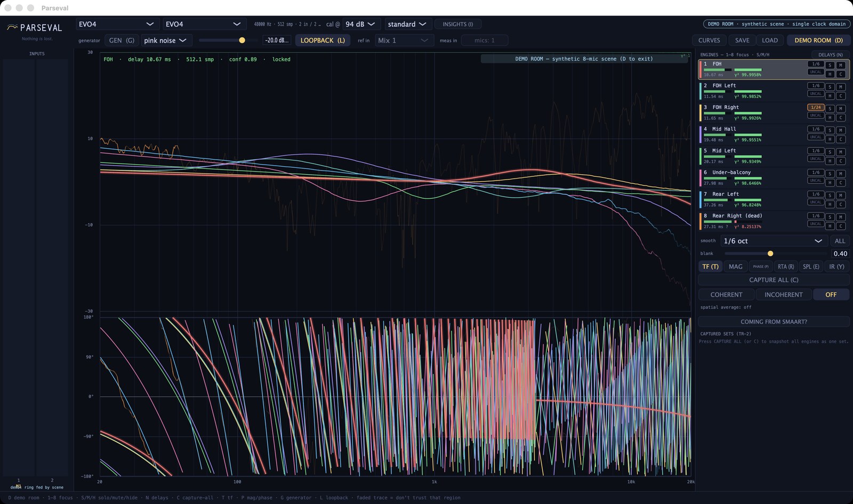
Task: Capture the Rear Right (dead) engine (C)
Action: [841, 226]
